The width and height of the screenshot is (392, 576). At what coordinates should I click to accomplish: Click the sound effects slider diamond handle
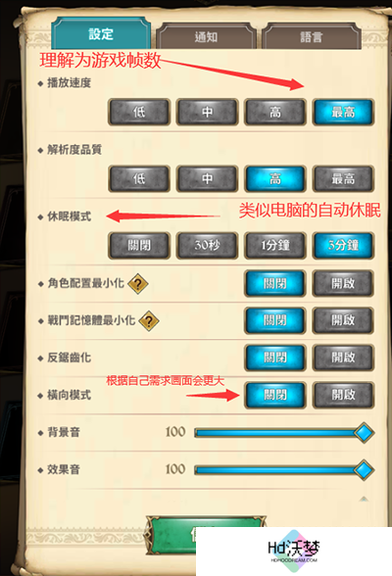point(364,469)
